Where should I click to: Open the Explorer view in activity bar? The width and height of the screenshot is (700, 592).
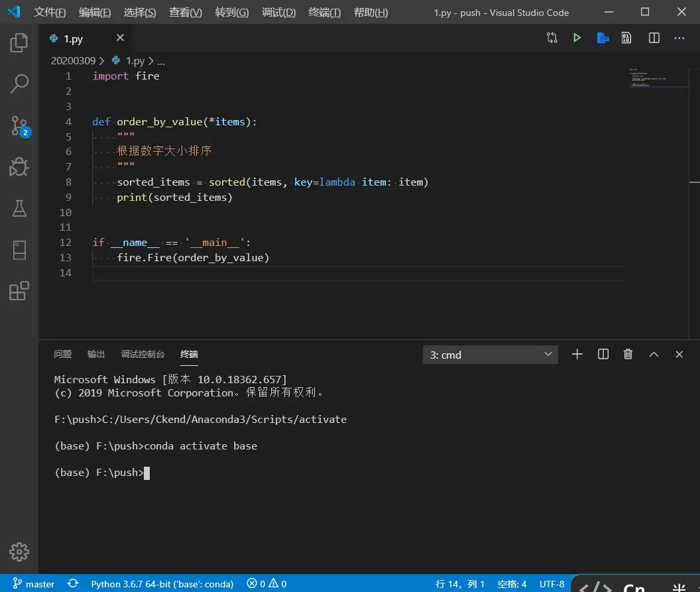point(19,43)
